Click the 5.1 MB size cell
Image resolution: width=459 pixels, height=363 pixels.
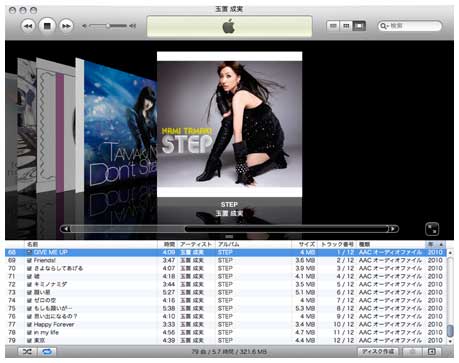tap(305, 292)
